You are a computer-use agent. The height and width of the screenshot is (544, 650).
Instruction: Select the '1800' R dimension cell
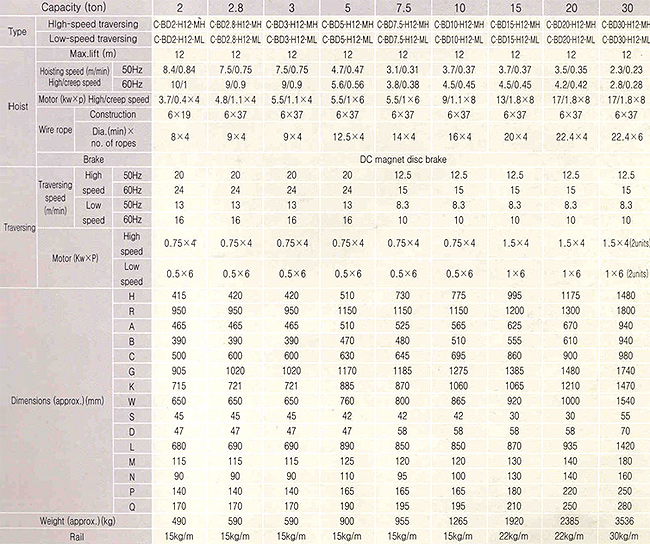(626, 311)
